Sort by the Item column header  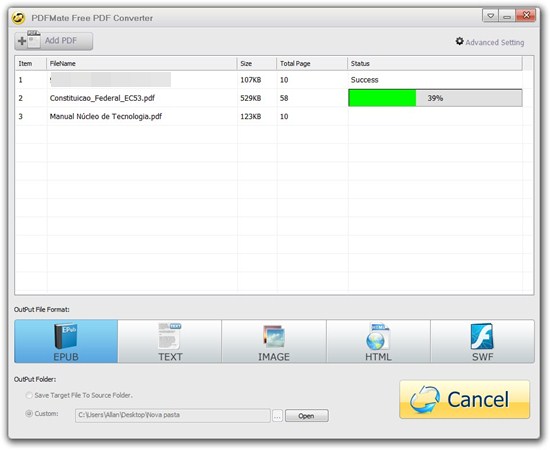coord(31,63)
